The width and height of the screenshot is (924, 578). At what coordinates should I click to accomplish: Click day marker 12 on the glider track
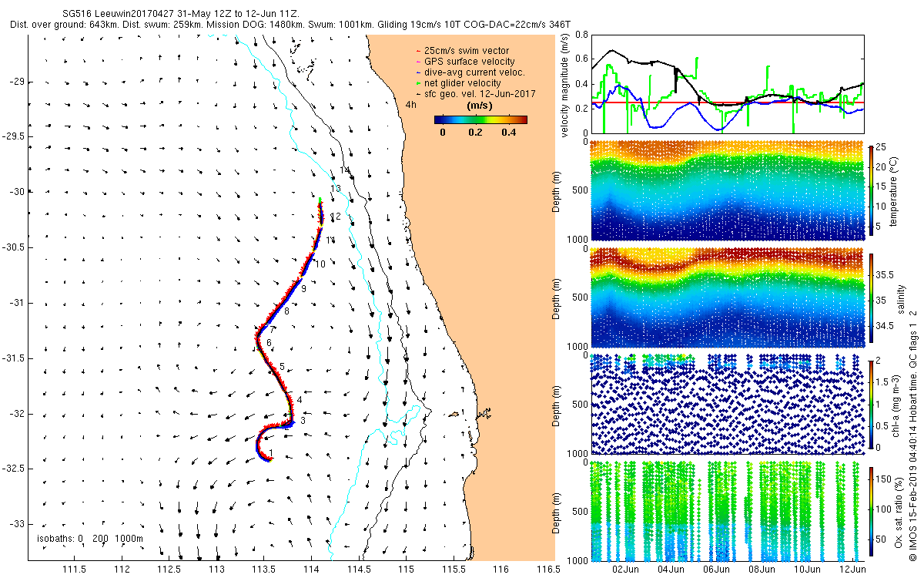tap(335, 217)
